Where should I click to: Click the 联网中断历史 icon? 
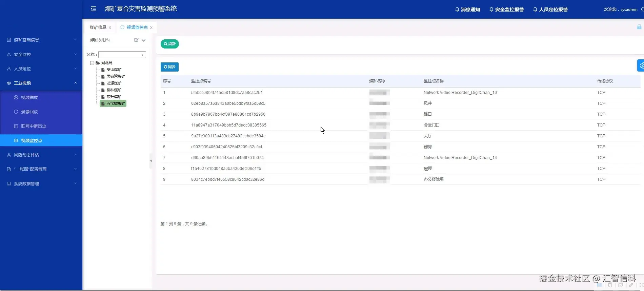tap(16, 126)
